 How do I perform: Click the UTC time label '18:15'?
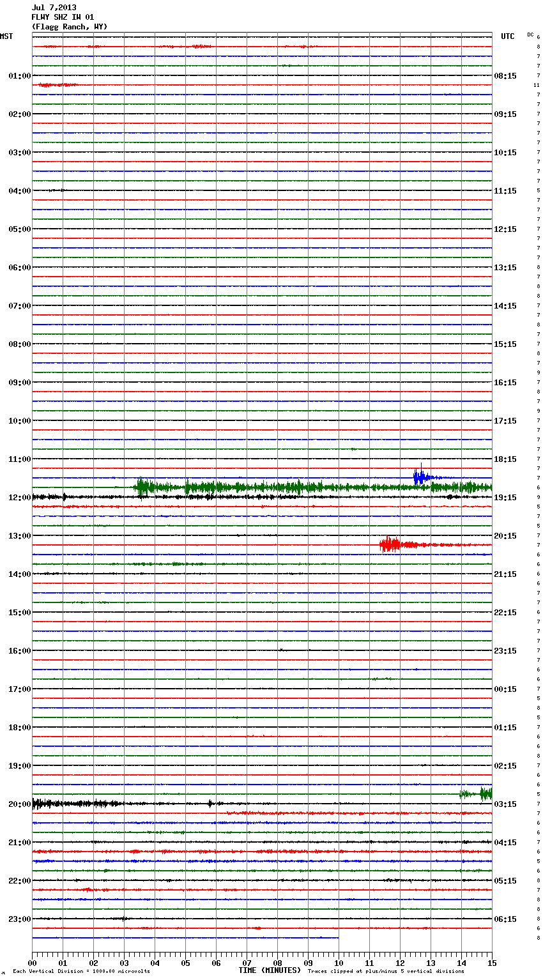point(505,459)
